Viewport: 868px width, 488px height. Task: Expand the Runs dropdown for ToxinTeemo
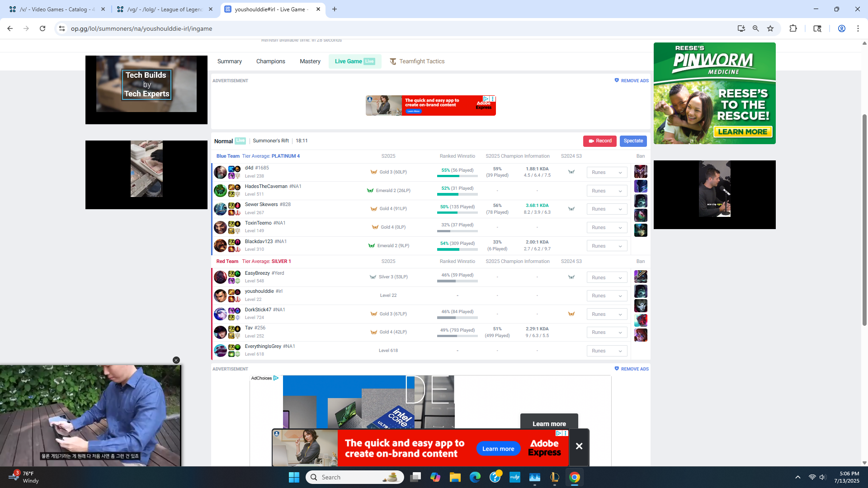607,228
